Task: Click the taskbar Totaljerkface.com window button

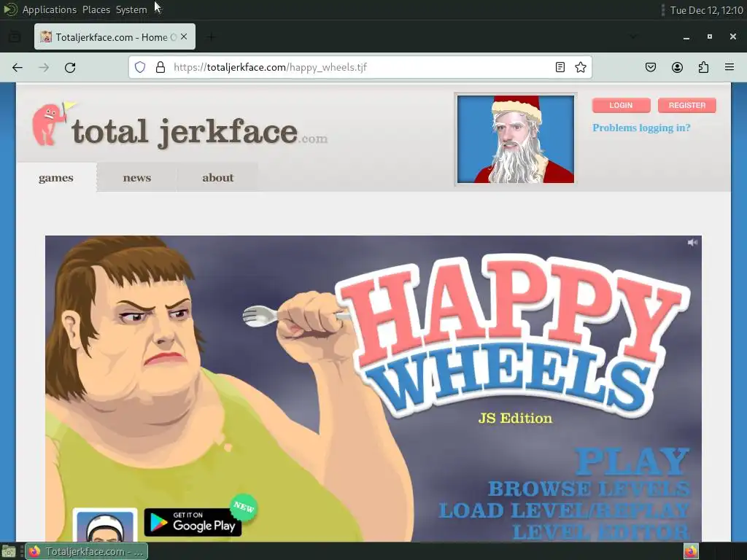Action: (x=87, y=551)
